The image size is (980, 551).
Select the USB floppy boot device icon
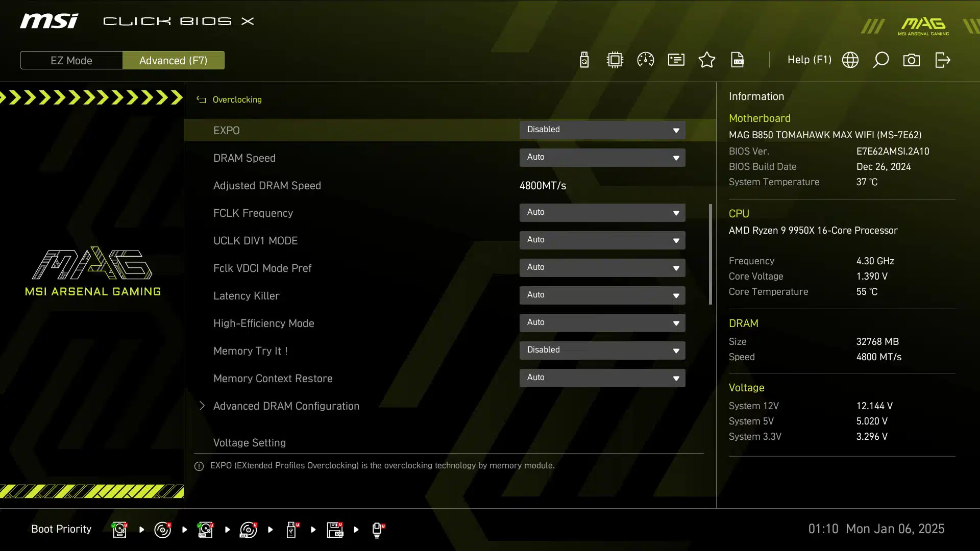click(335, 530)
